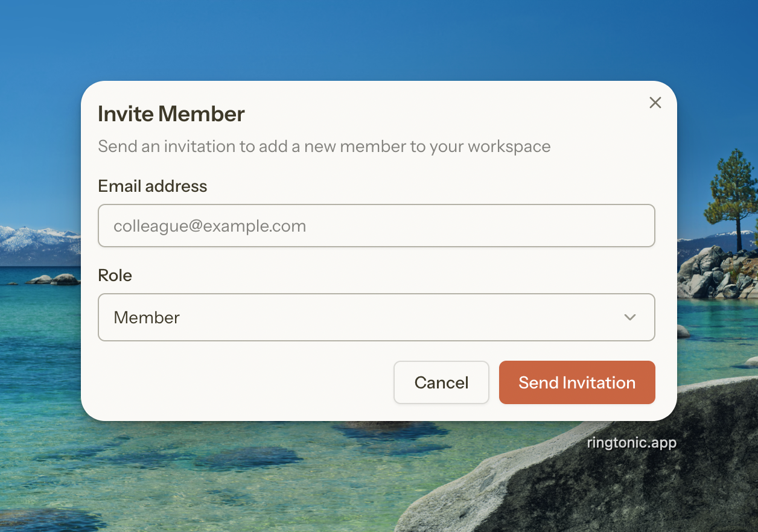Close the Invite Member dialog with X
758x532 pixels.
tap(655, 103)
